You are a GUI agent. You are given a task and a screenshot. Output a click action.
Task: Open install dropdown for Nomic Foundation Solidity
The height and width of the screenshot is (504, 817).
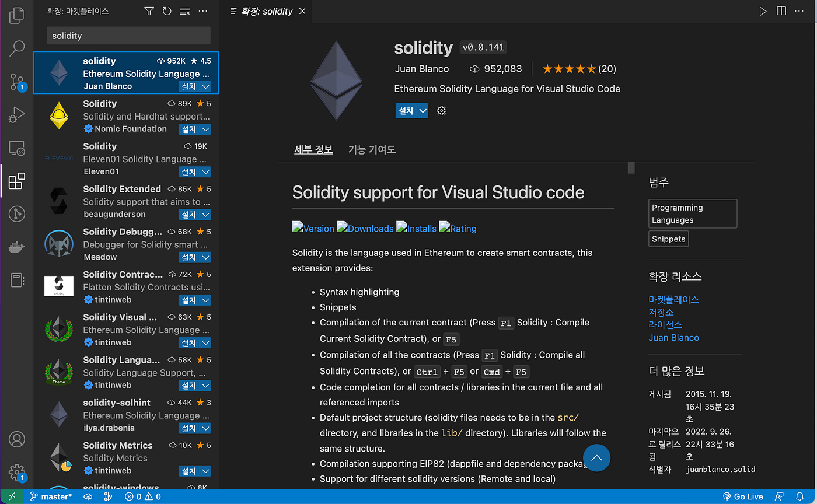click(x=205, y=129)
